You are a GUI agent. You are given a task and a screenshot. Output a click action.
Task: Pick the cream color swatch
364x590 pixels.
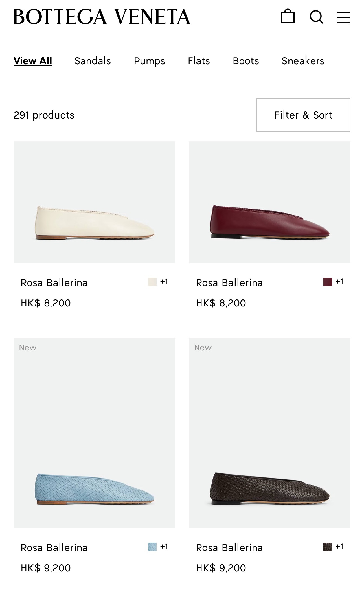click(152, 282)
